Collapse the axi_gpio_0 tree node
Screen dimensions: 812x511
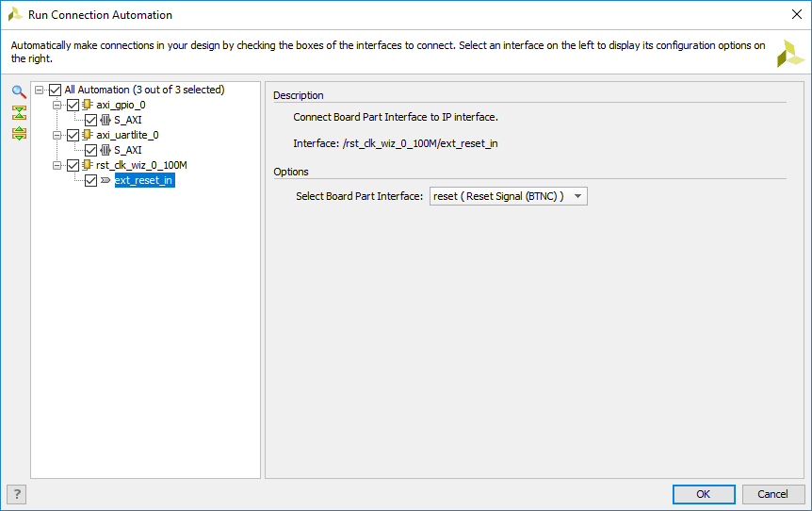tap(57, 105)
